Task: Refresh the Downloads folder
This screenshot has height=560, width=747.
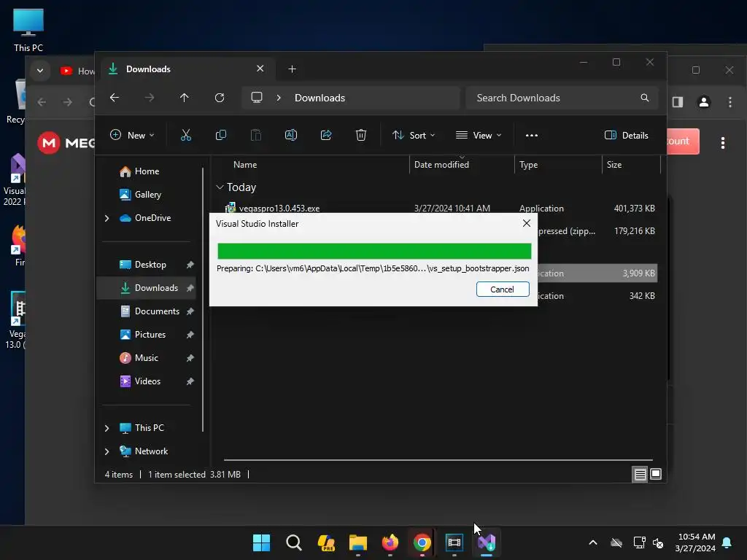Action: [x=219, y=98]
